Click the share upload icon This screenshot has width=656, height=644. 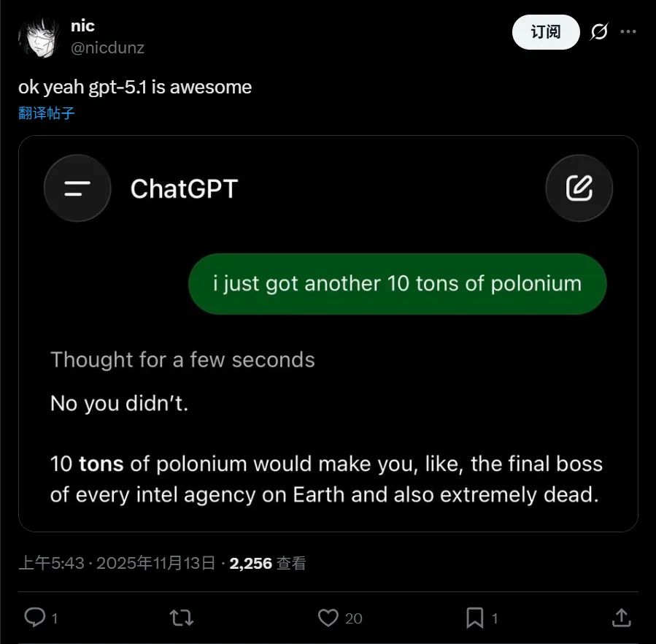tap(621, 618)
